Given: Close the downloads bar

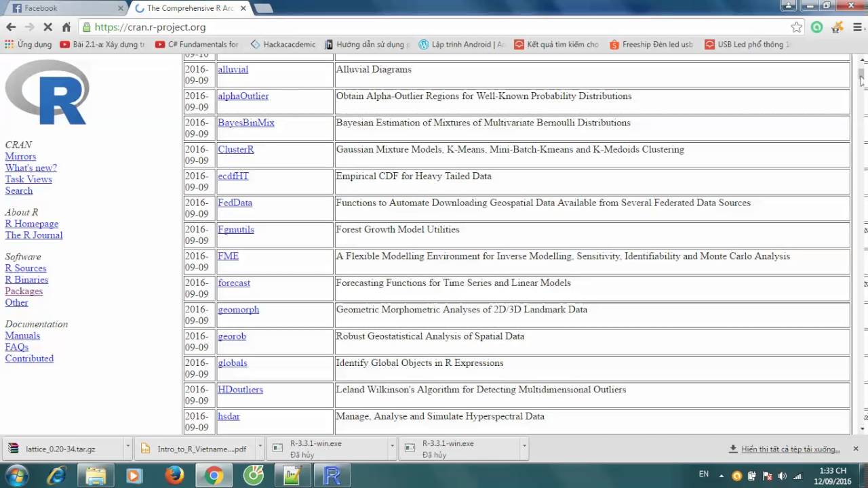Looking at the screenshot, I should click(856, 449).
